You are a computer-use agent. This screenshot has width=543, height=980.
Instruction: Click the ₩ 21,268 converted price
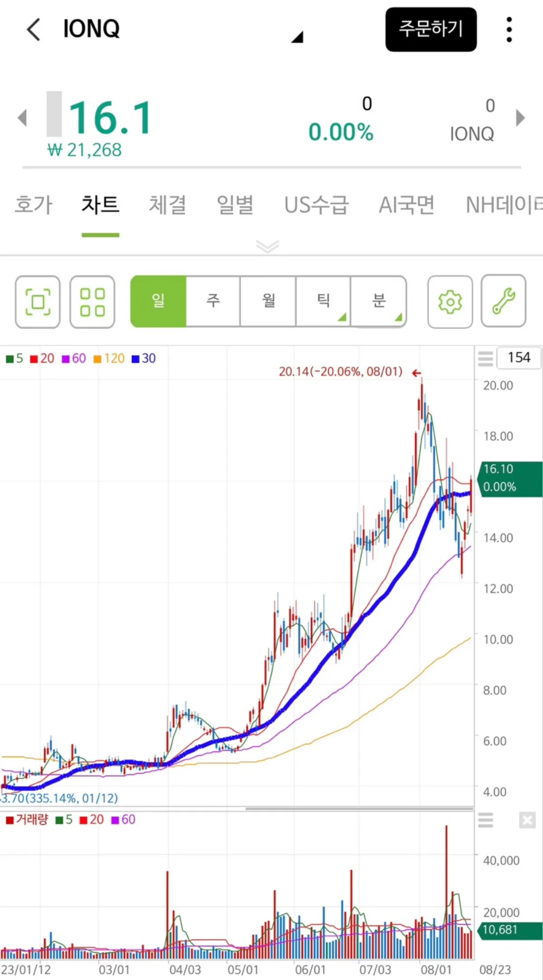[x=85, y=150]
